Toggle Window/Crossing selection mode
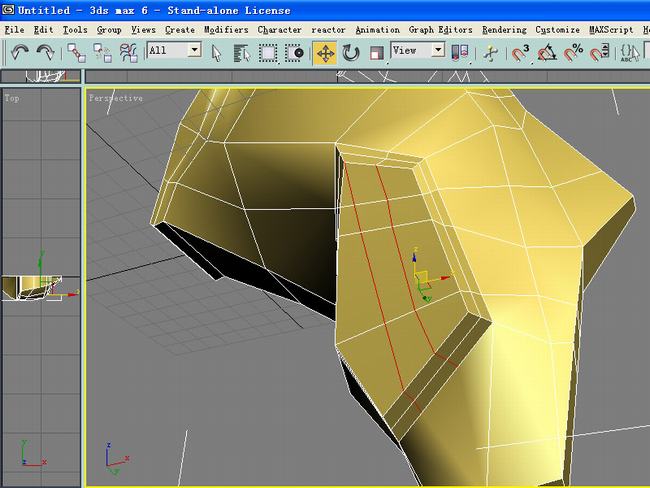Image resolution: width=650 pixels, height=488 pixels. [295, 53]
